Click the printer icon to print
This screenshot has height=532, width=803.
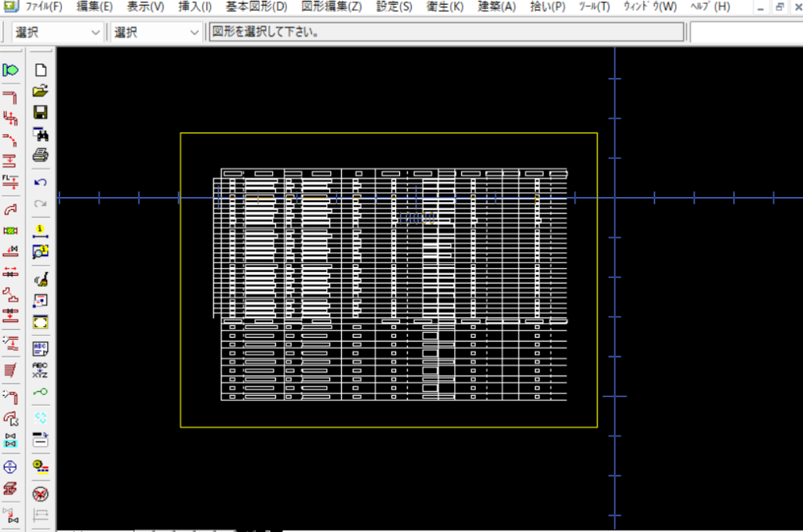click(x=40, y=155)
